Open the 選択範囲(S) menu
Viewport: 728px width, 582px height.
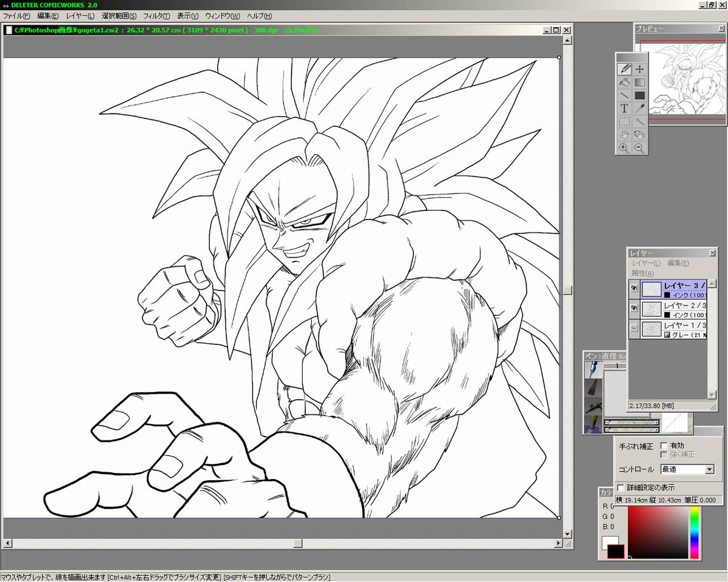pos(119,16)
